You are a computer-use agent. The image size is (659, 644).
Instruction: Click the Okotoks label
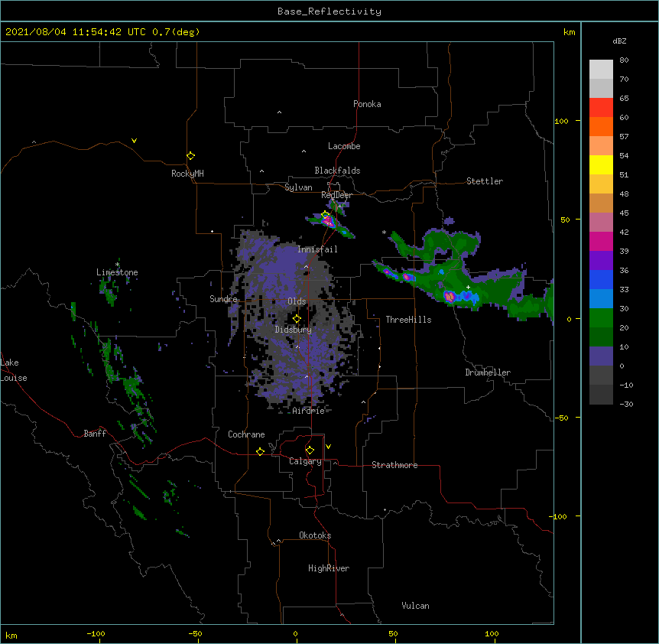[315, 535]
